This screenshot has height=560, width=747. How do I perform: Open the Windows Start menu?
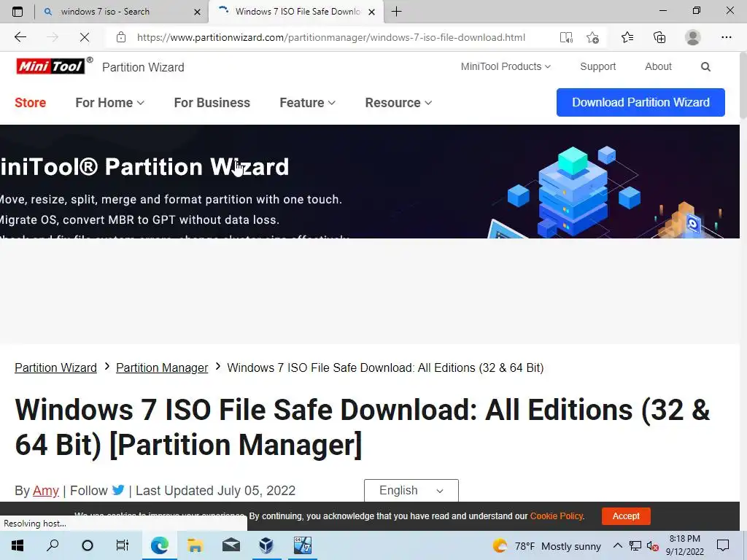(18, 545)
